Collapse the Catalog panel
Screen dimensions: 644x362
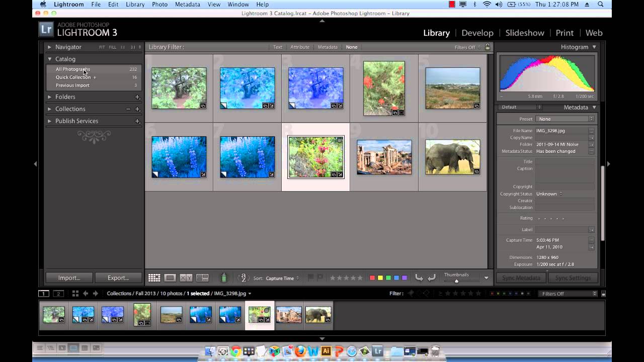[x=49, y=59]
